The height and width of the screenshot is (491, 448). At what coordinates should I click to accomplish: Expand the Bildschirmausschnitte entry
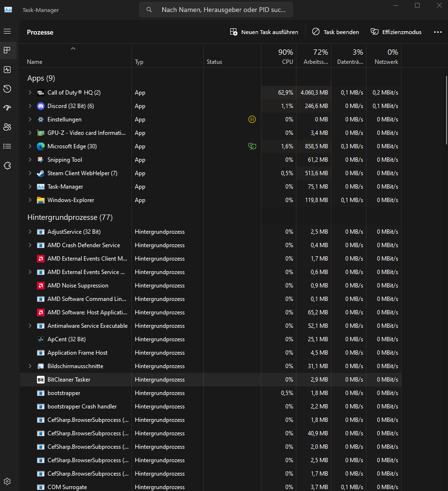coord(30,366)
